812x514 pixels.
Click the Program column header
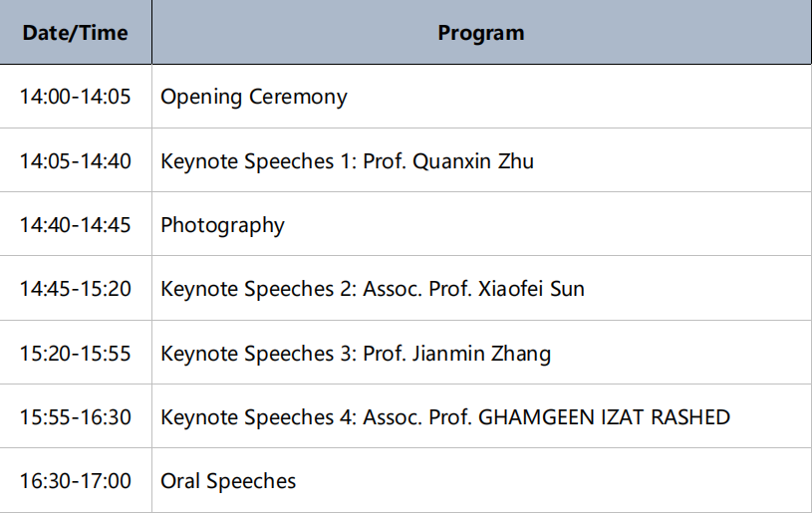tap(481, 33)
